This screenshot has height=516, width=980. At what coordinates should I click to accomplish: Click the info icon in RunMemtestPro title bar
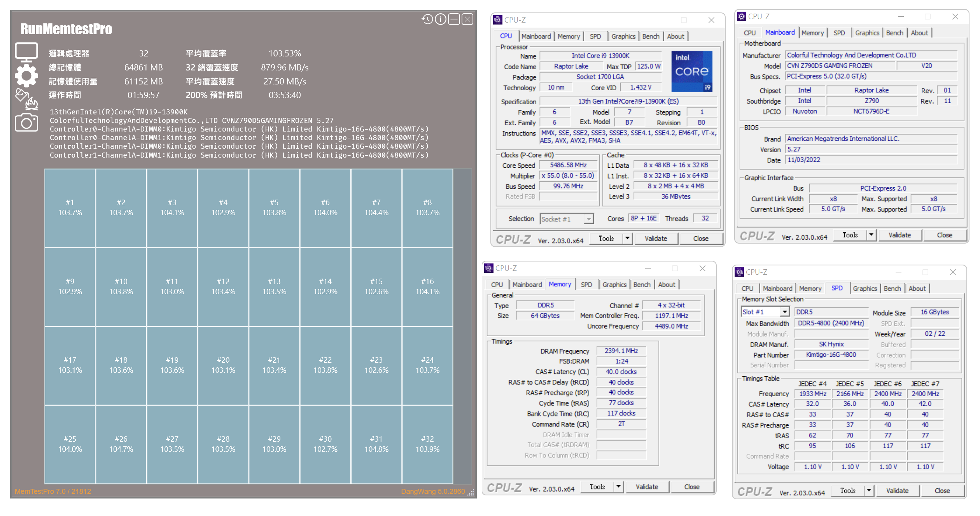440,19
